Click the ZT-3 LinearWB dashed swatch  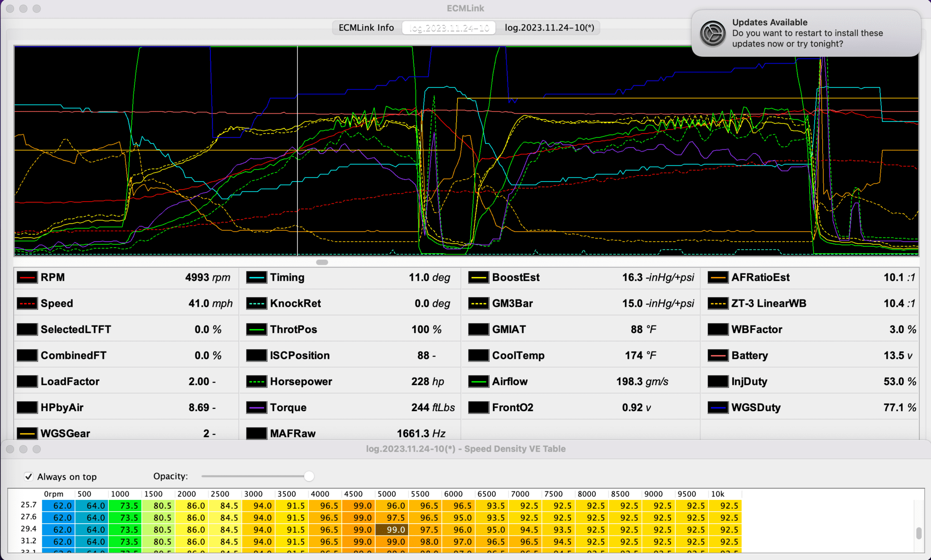click(x=718, y=304)
